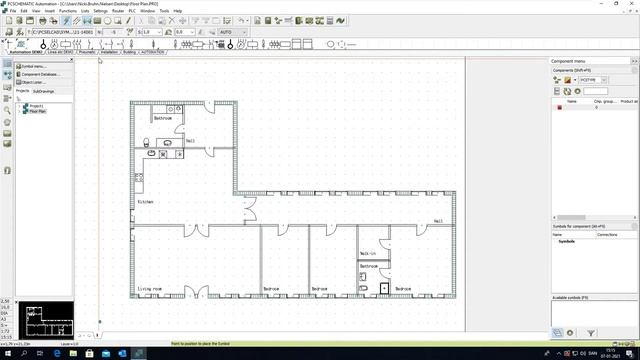The image size is (640, 360).
Task: Click the New document icon
Action: [9, 21]
